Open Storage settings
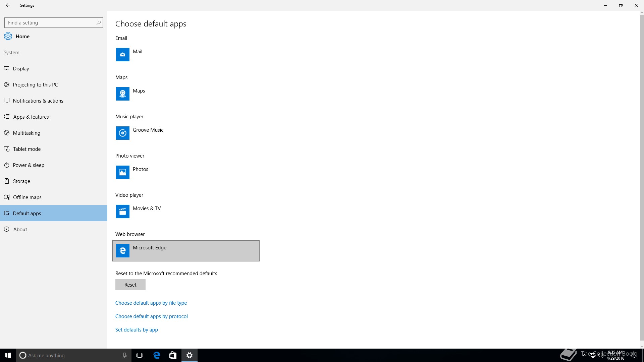644x362 pixels. [54, 181]
